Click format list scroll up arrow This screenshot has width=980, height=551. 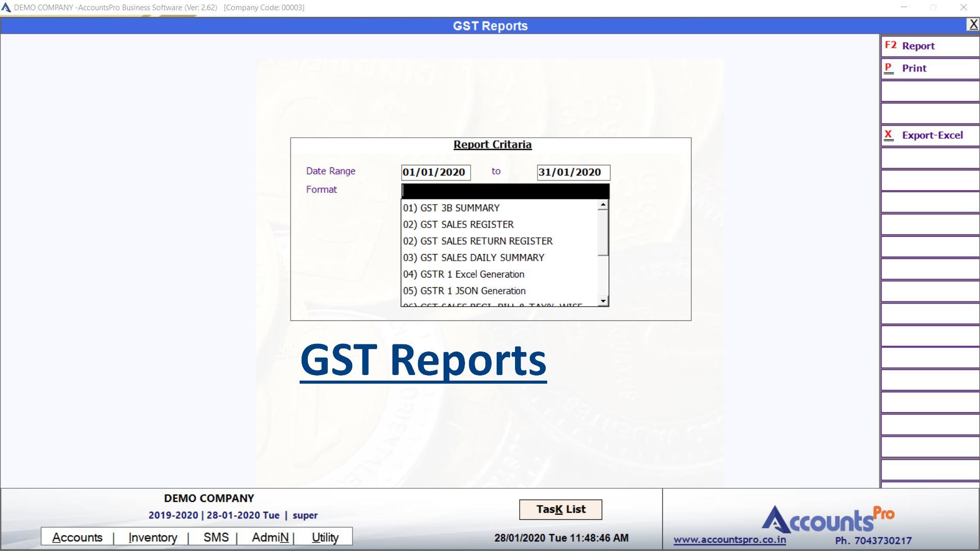[x=603, y=205]
